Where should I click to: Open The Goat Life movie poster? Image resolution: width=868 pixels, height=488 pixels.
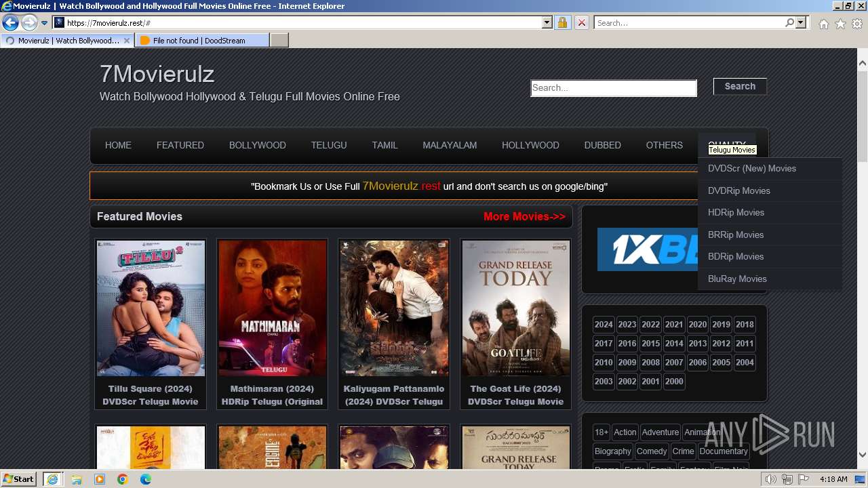pos(515,308)
